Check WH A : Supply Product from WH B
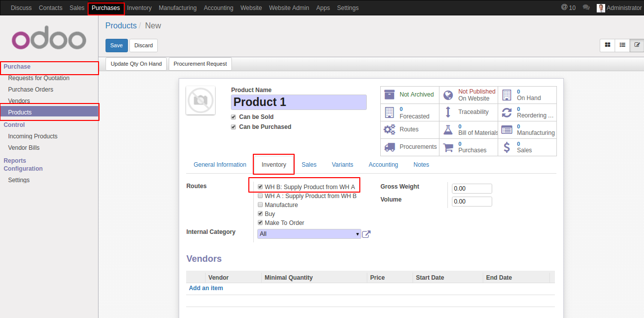This screenshot has width=644, height=318. [260, 196]
